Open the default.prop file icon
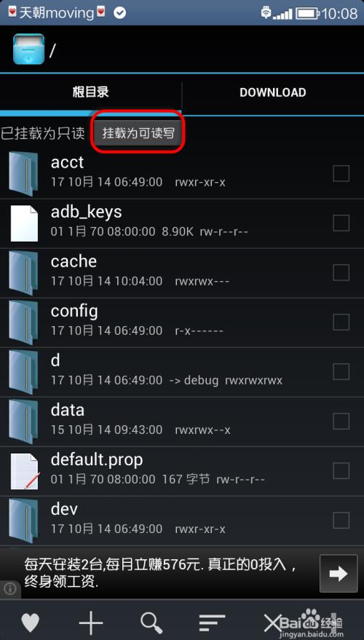This screenshot has height=640, width=364. tap(24, 471)
